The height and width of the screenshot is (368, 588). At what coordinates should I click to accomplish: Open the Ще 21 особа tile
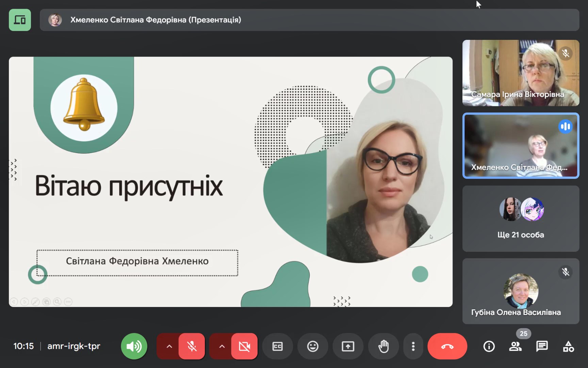(521, 218)
